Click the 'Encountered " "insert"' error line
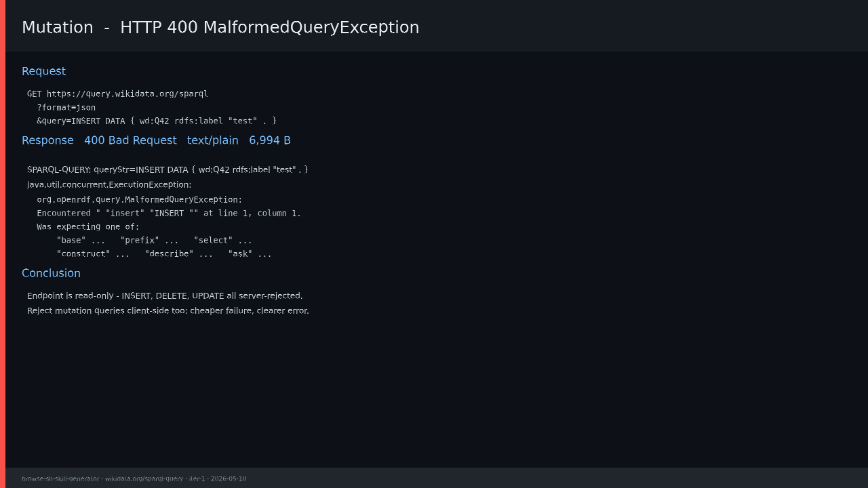This screenshot has height=488, width=868. coord(169,213)
